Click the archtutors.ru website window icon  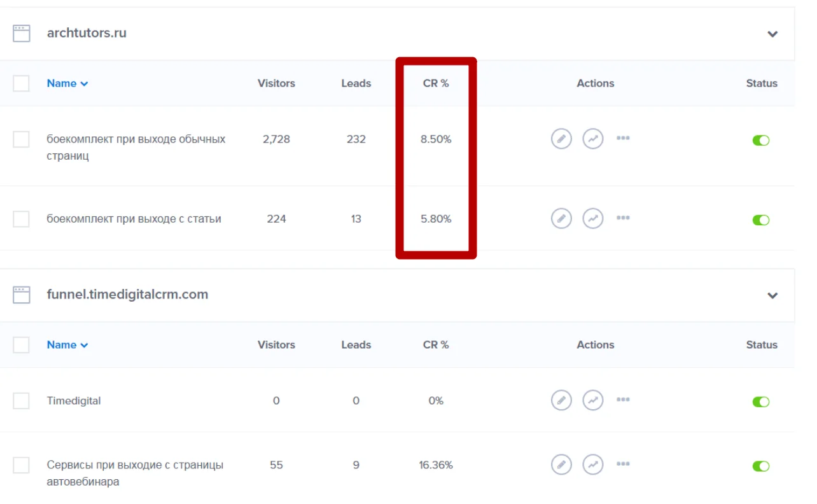coord(22,33)
